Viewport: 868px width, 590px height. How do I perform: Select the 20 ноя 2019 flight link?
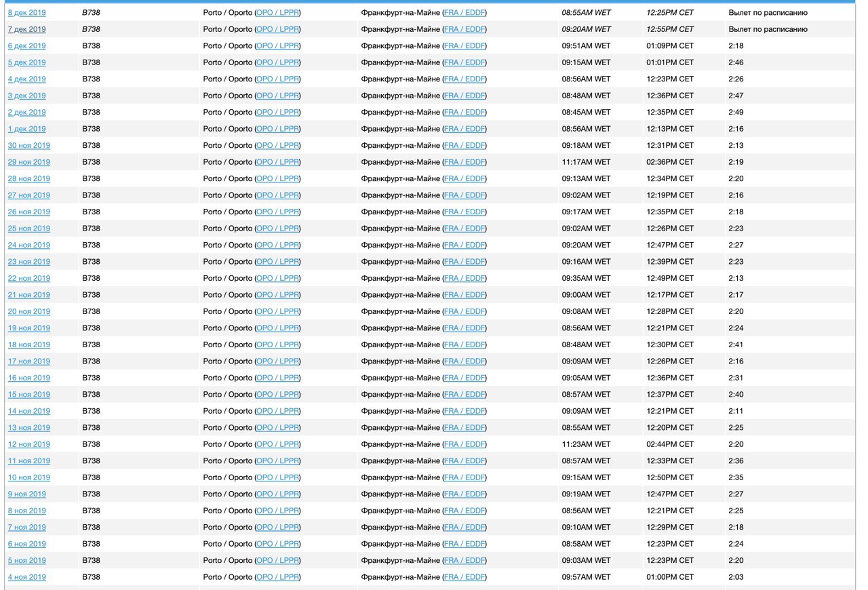[29, 312]
